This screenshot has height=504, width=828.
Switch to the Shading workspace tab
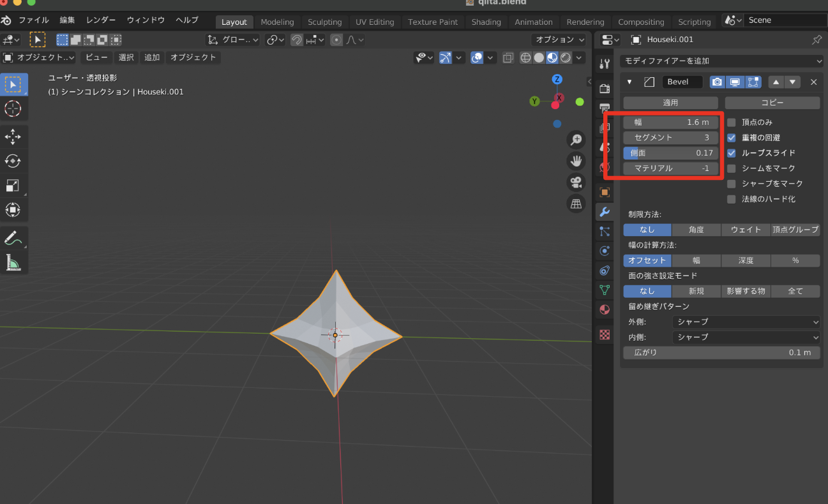click(x=486, y=22)
